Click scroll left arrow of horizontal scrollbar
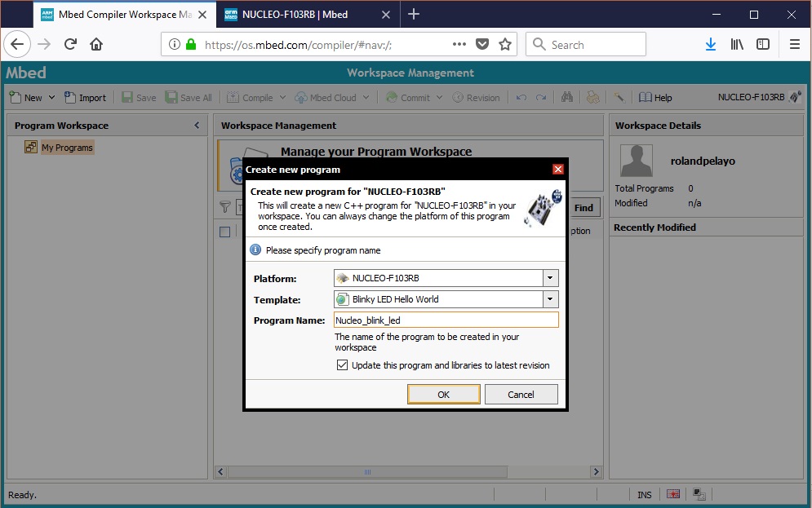The width and height of the screenshot is (812, 508). pos(221,472)
